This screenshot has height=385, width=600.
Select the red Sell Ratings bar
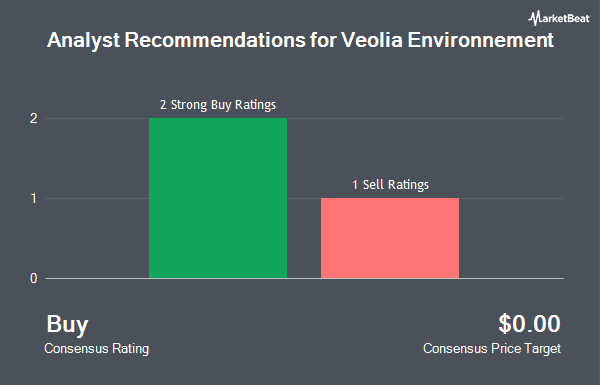390,238
